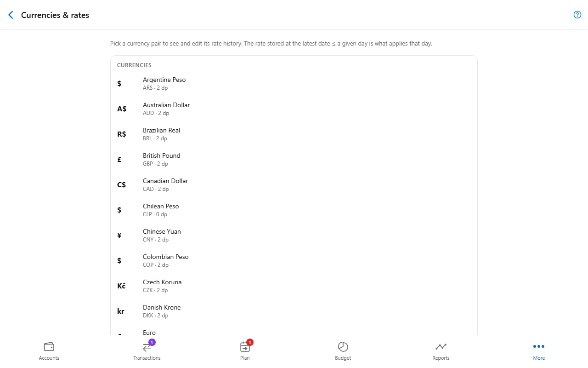588x368 pixels.
Task: Open the Reports line chart icon
Action: click(441, 346)
